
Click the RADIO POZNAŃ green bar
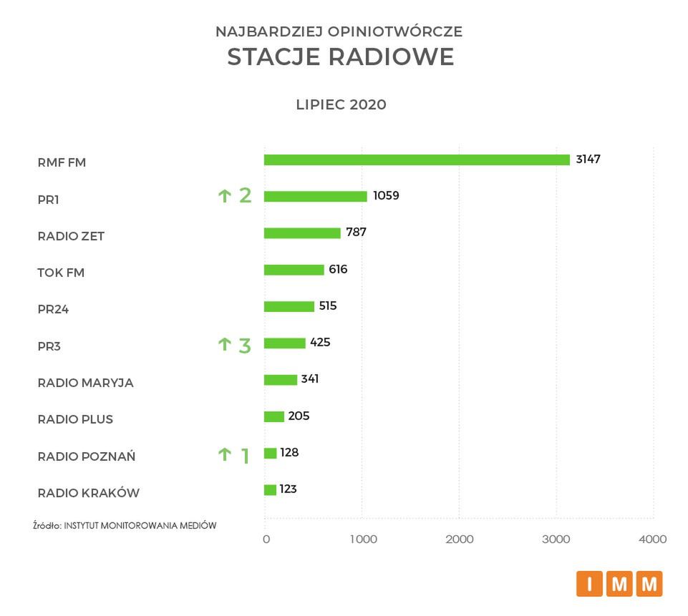271,453
